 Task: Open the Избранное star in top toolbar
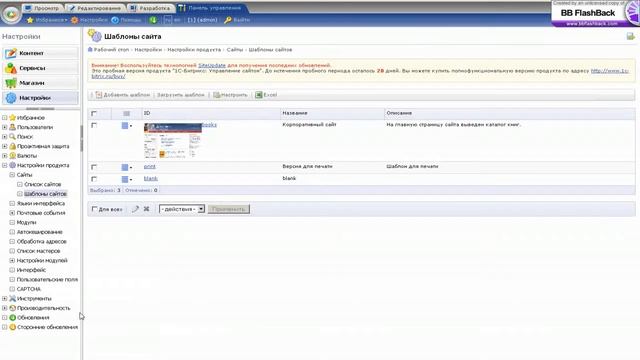click(x=30, y=20)
